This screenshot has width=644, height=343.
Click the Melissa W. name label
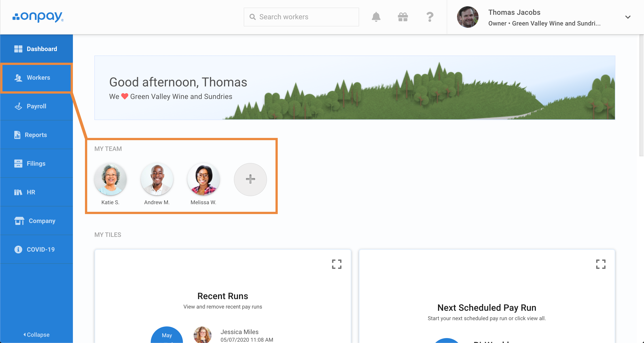[203, 202]
